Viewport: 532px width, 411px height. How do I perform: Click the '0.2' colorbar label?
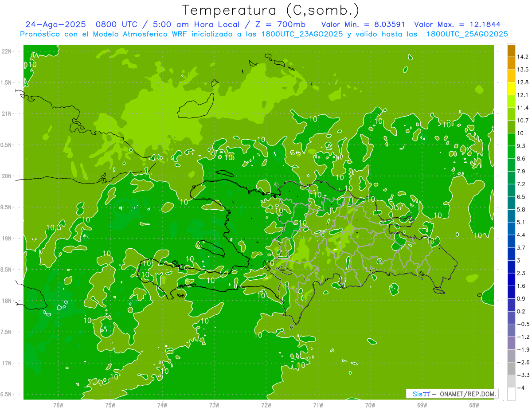[521, 311]
